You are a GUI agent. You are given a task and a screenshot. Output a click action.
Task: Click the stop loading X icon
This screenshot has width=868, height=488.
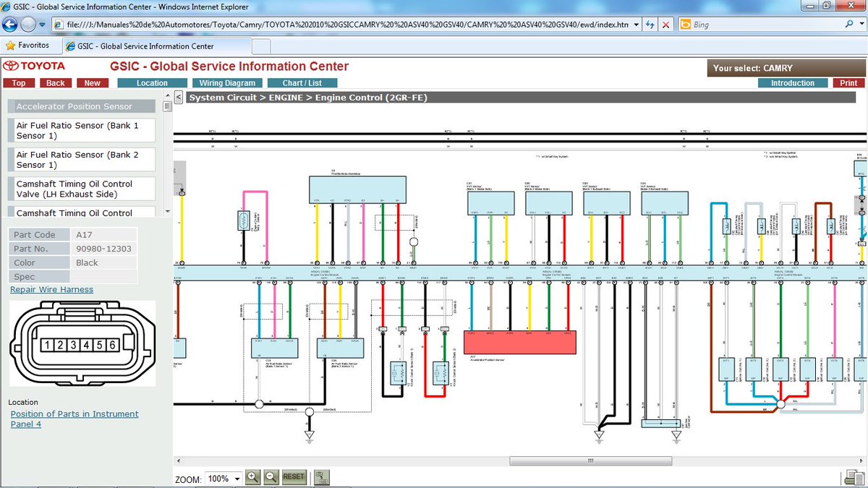668,25
